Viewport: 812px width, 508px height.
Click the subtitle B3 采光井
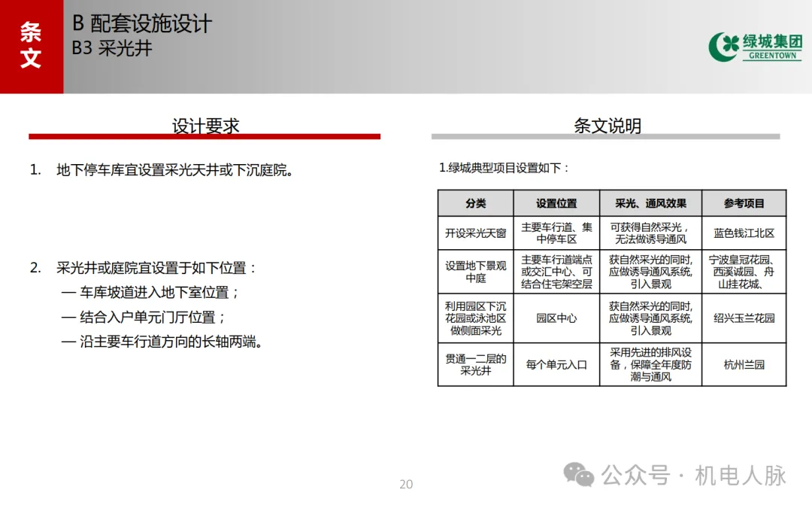112,49
